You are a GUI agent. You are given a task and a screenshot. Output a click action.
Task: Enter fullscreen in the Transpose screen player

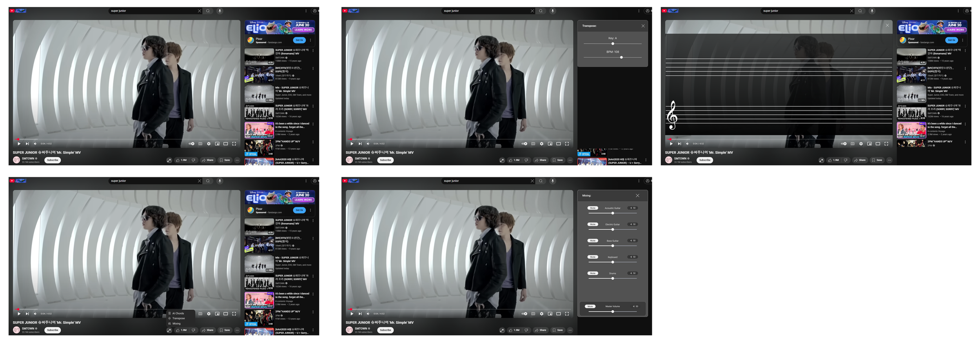click(x=567, y=144)
